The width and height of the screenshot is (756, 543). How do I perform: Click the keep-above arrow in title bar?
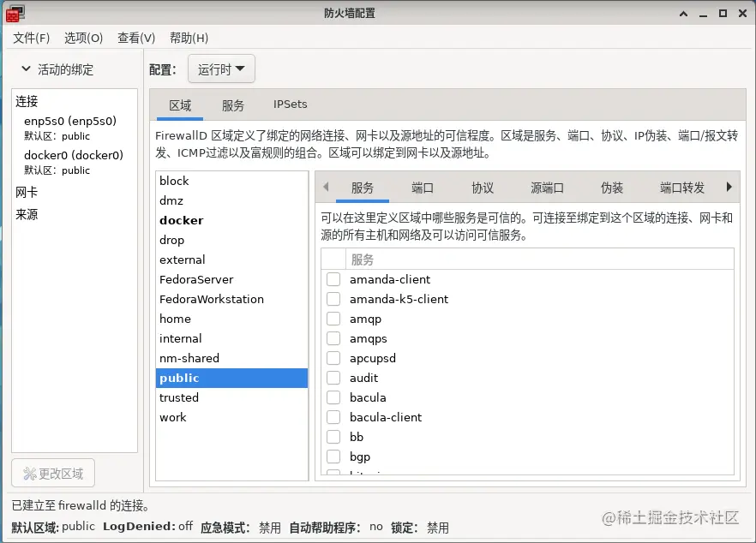(x=683, y=14)
